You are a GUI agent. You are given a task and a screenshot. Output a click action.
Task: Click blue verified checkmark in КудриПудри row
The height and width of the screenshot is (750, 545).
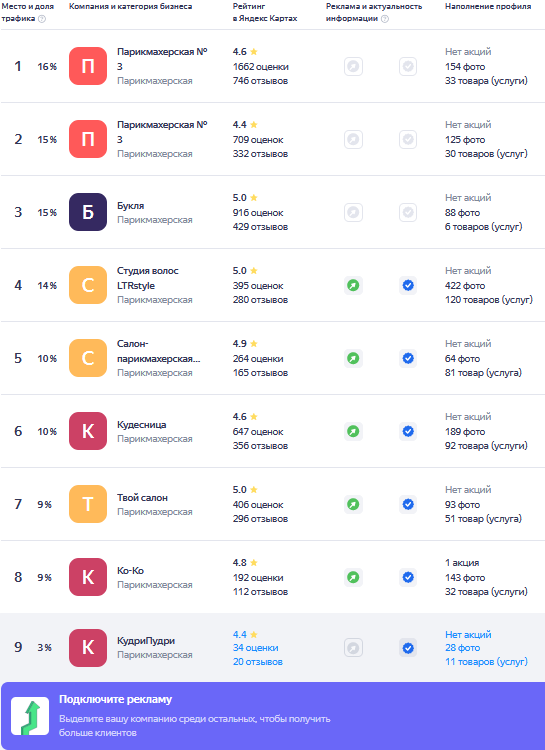pyautogui.click(x=408, y=648)
